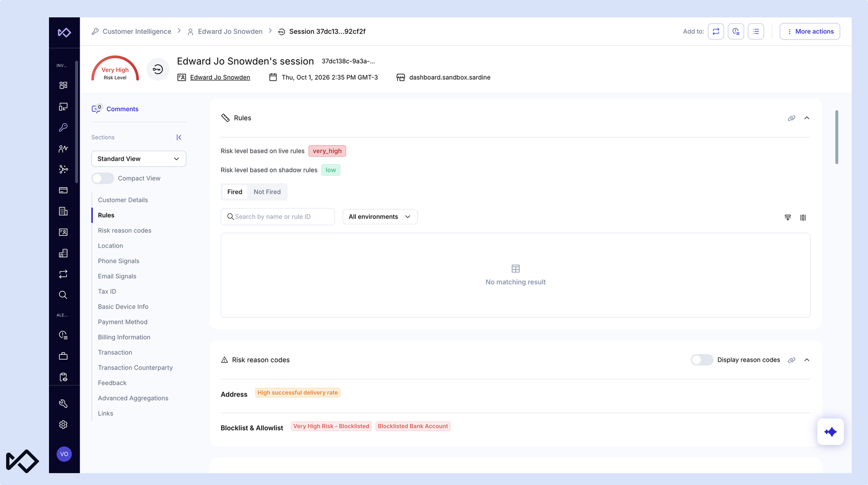The height and width of the screenshot is (485, 868).
Task: Toggle Compact View switch
Action: 103,178
